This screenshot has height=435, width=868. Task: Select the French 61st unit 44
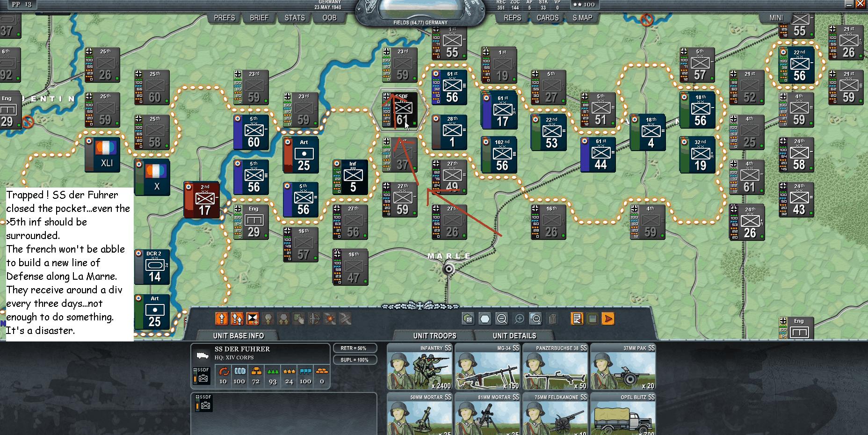tap(598, 155)
